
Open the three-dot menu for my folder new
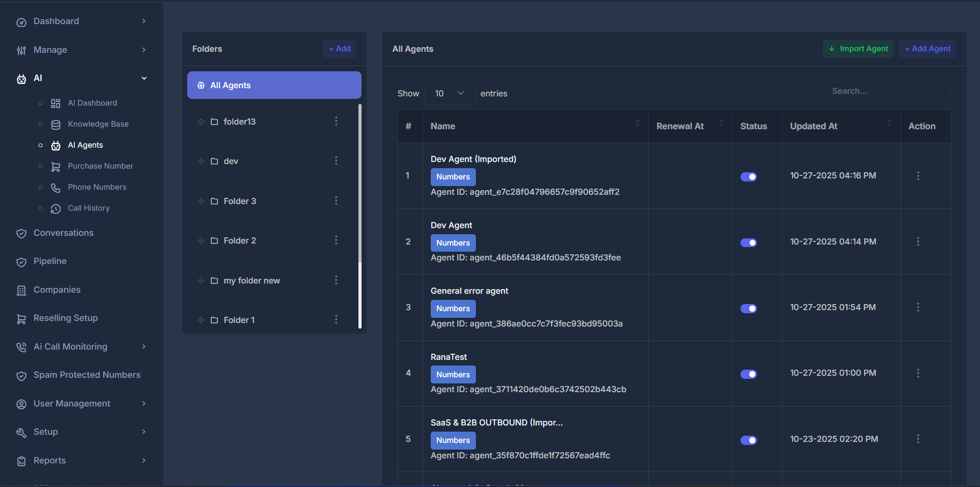point(336,280)
